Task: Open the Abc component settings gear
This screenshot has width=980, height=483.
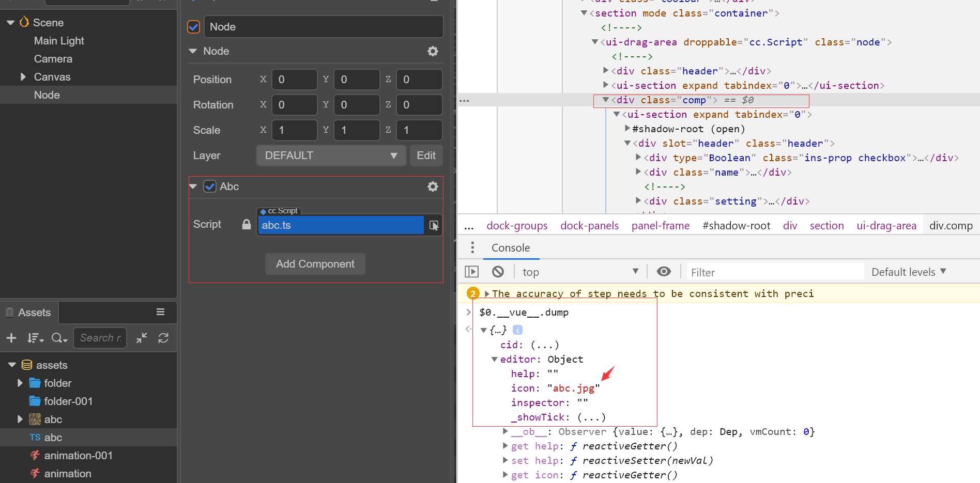Action: click(x=433, y=186)
